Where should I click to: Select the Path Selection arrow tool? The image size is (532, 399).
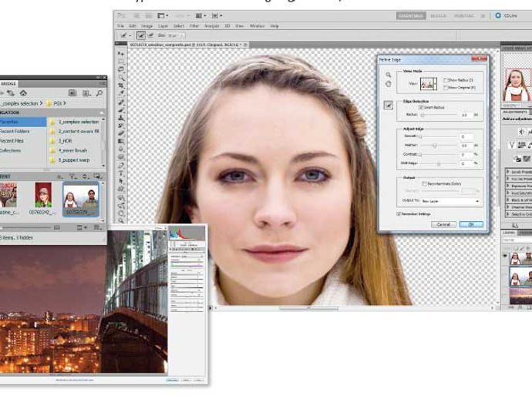point(121,181)
